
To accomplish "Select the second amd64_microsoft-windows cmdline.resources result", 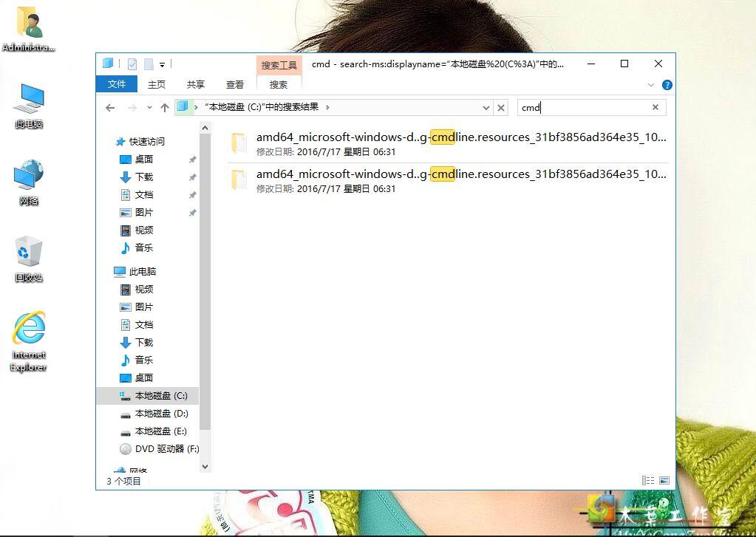I will (447, 181).
